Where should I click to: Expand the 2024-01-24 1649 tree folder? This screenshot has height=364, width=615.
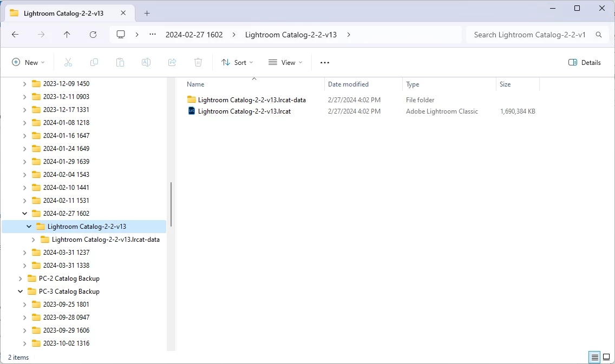pyautogui.click(x=25, y=149)
